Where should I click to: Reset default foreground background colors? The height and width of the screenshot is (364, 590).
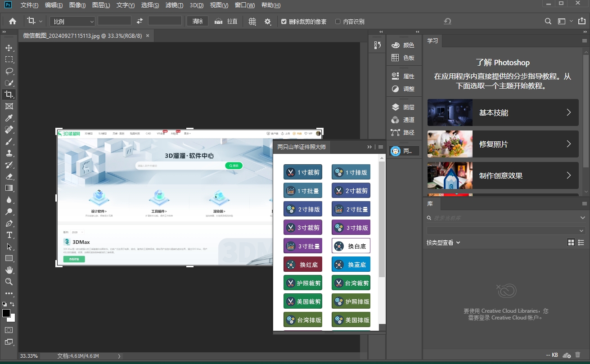(5, 304)
